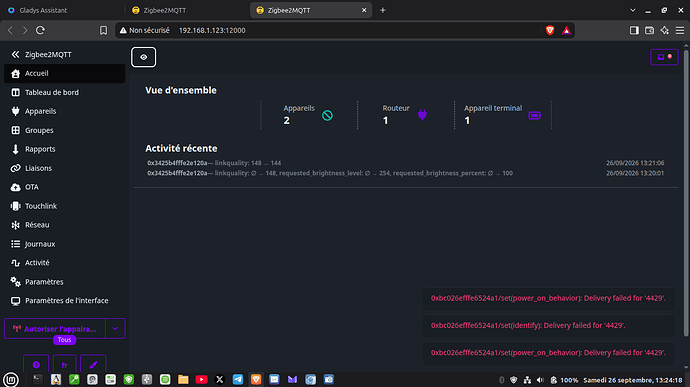The width and height of the screenshot is (690, 387).
Task: Open the Accueil home page
Action: tap(64, 74)
